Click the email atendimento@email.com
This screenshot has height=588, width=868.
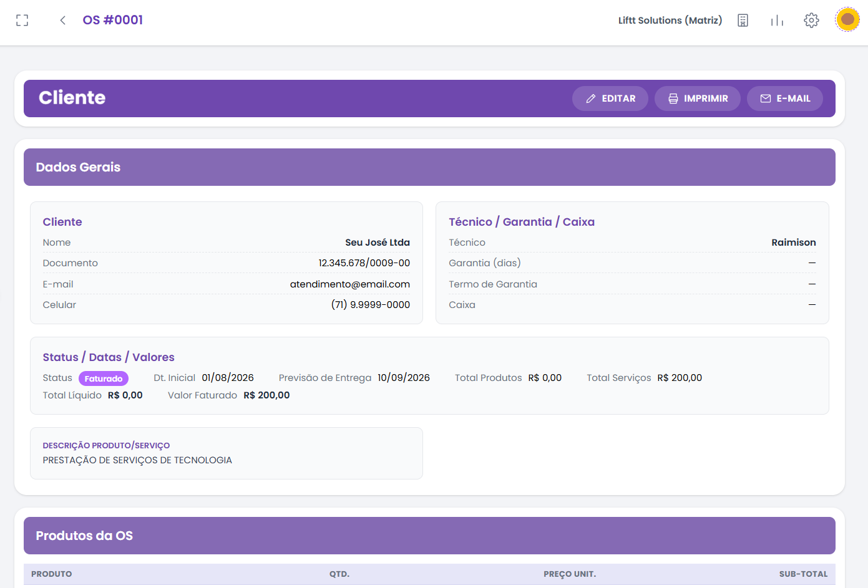(x=350, y=284)
